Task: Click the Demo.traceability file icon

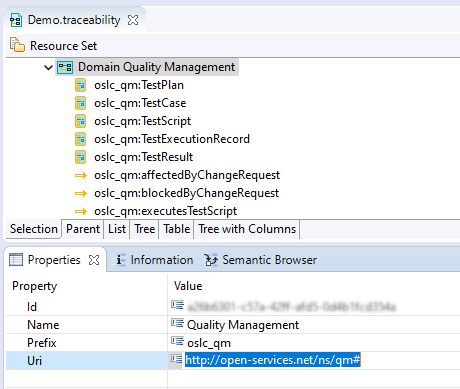Action: click(x=16, y=20)
